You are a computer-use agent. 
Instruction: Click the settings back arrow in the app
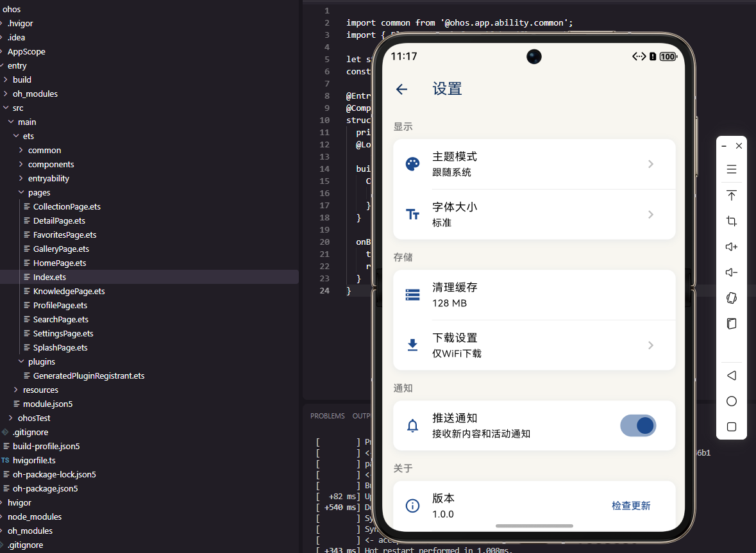(402, 89)
